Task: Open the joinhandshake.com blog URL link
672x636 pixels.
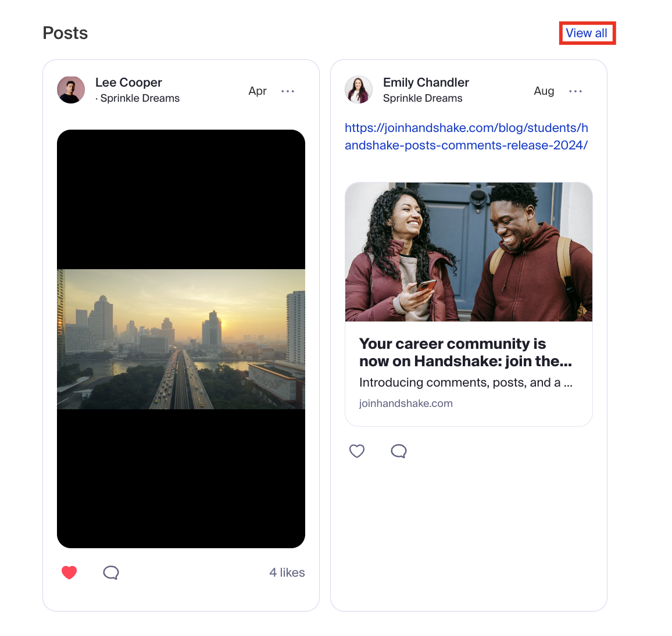Action: click(466, 137)
